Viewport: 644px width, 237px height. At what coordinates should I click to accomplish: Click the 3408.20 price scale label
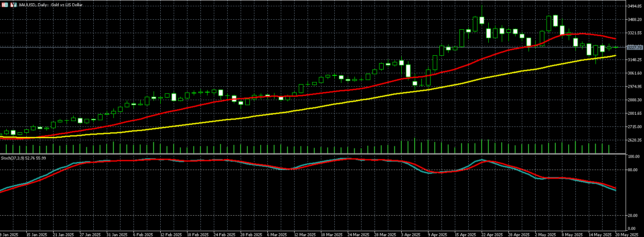click(x=635, y=20)
